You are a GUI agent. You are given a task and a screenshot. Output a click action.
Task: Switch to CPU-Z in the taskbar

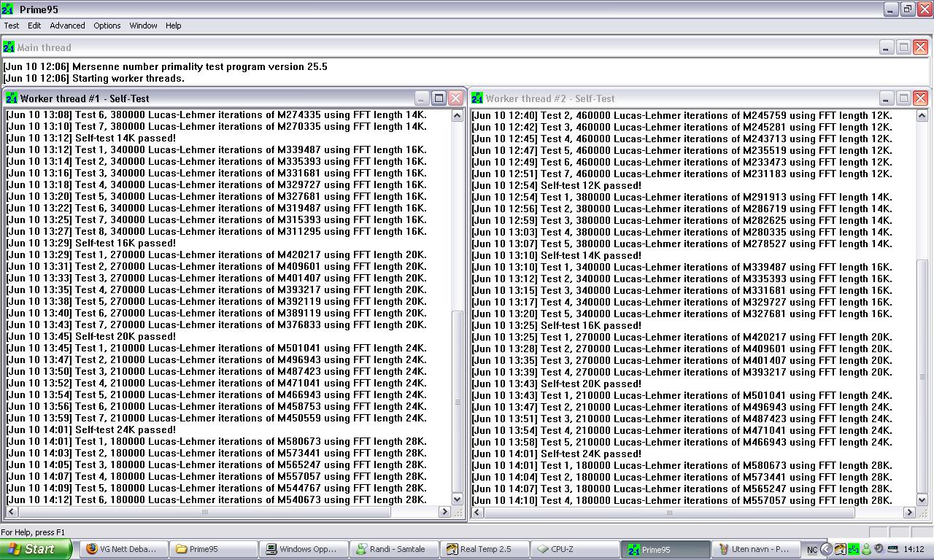point(576,549)
